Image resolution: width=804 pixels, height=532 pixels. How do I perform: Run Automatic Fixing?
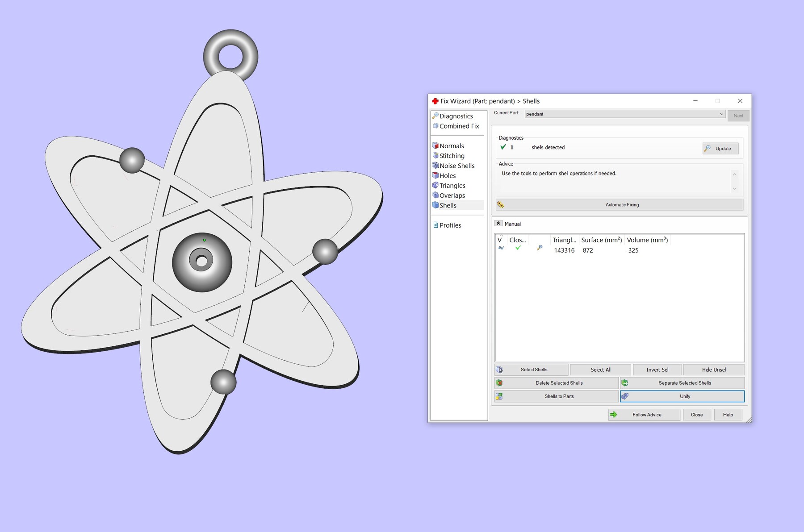click(x=622, y=204)
